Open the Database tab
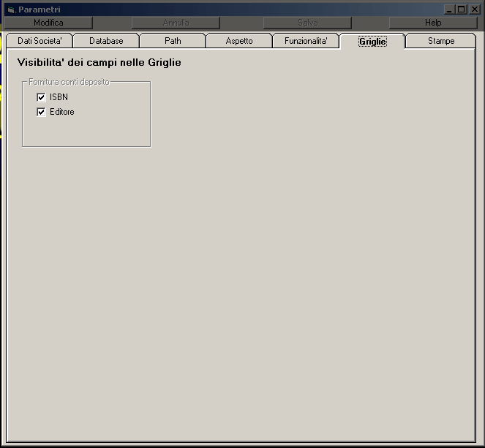Screen dimensions: 485x448 106,41
